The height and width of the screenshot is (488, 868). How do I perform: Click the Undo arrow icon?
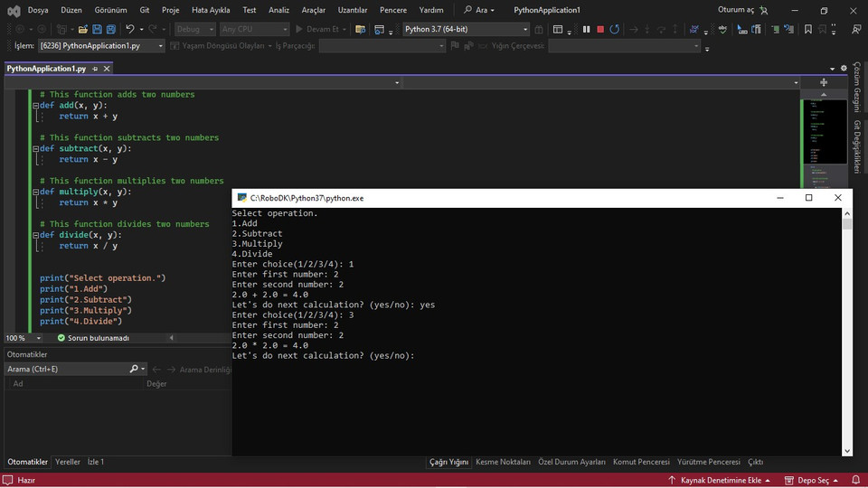pyautogui.click(x=130, y=29)
